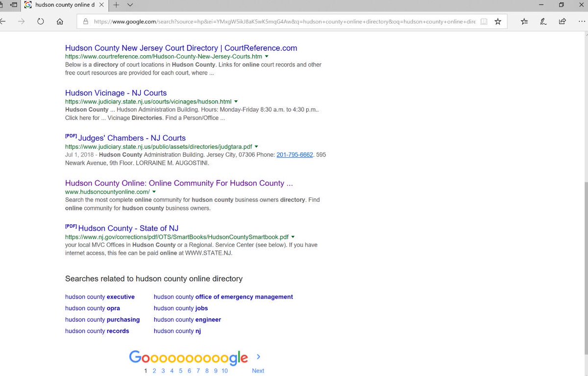Search related: hudson county nj
Viewport: 588px width, 376px height.
(x=177, y=331)
